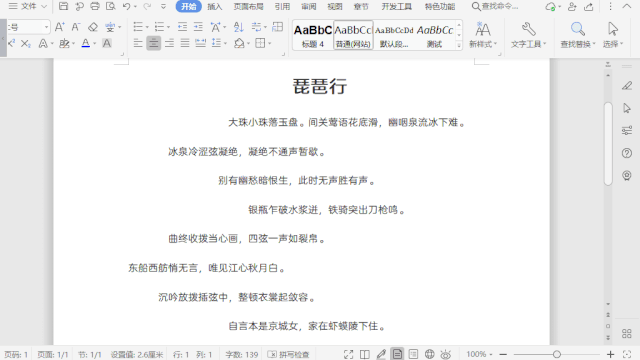Apply distributed alignment
Image resolution: width=640 pixels, height=360 pixels.
tap(200, 43)
